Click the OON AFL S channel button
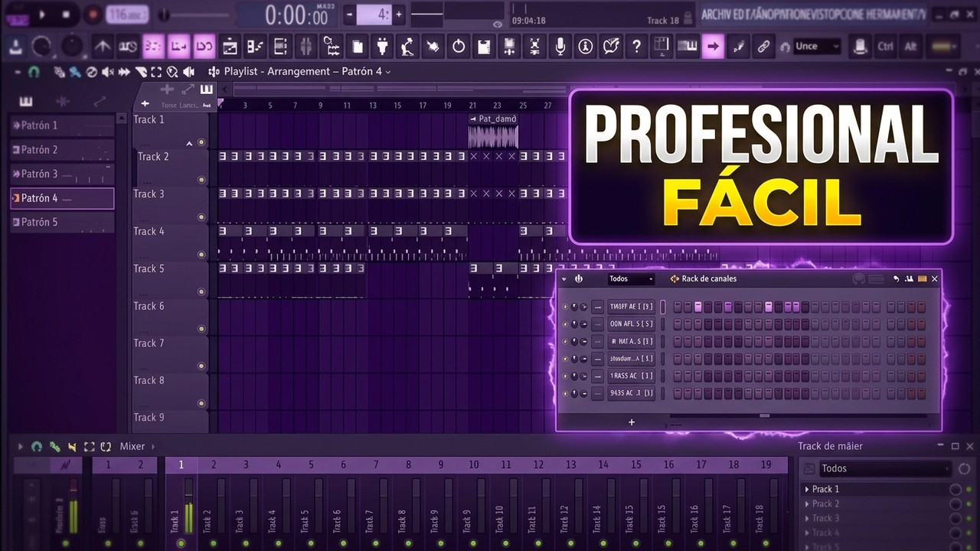Image resolution: width=980 pixels, height=551 pixels. (632, 324)
